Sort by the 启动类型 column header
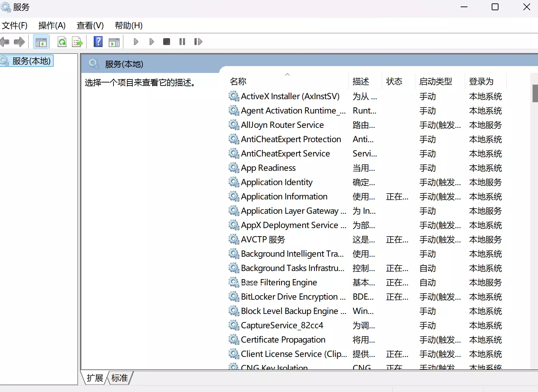This screenshot has height=392, width=538. tap(435, 81)
